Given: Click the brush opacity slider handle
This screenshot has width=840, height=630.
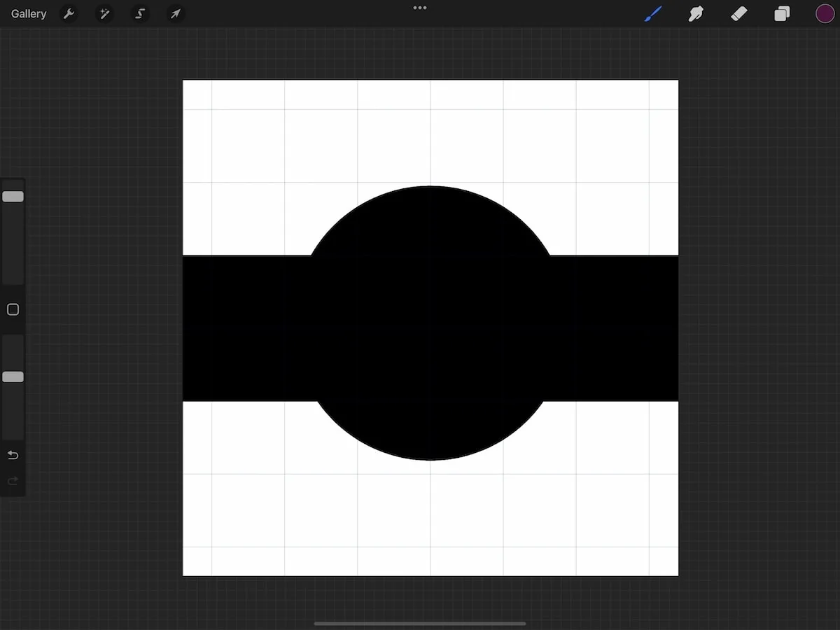Looking at the screenshot, I should point(13,377).
